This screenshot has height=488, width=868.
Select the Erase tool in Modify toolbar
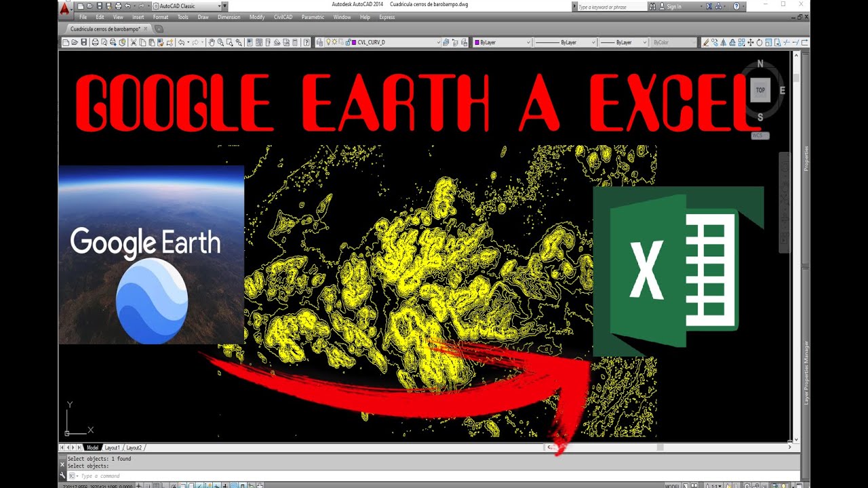click(706, 42)
